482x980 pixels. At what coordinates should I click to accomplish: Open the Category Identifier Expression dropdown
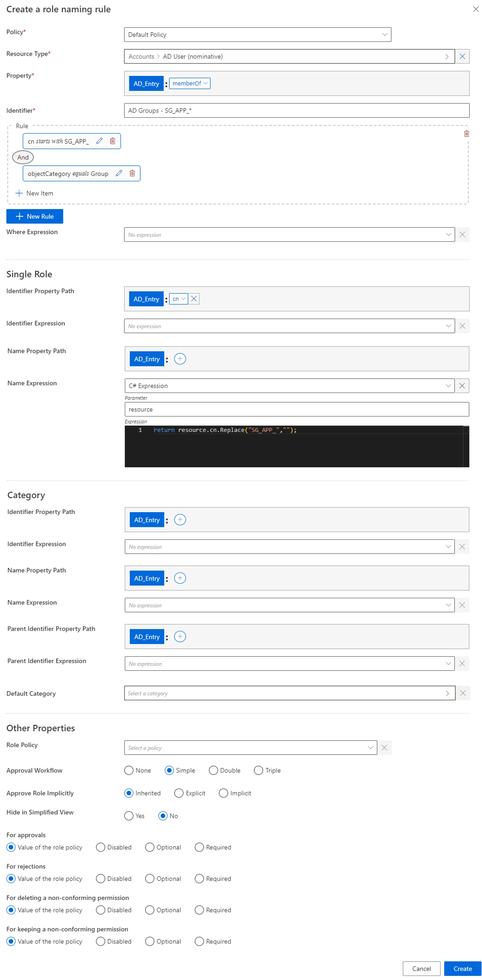click(290, 547)
